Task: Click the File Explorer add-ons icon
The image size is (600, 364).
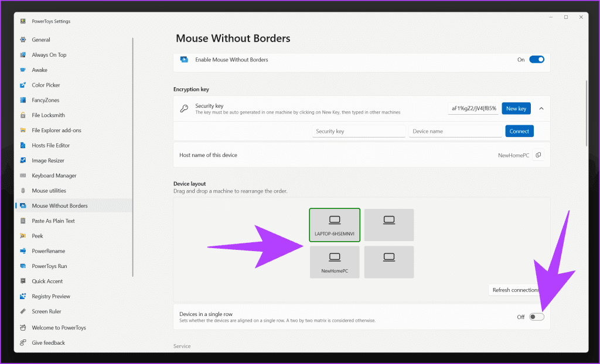Action: coord(23,131)
